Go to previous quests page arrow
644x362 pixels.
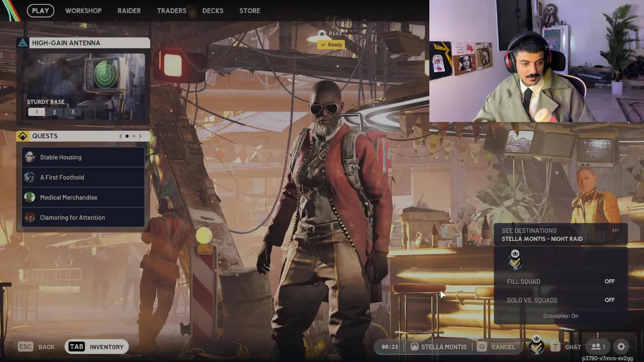pos(120,136)
